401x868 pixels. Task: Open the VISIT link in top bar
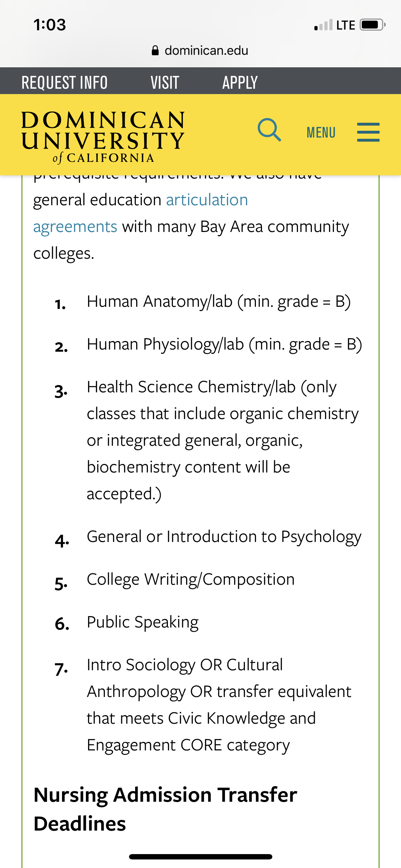(x=165, y=82)
